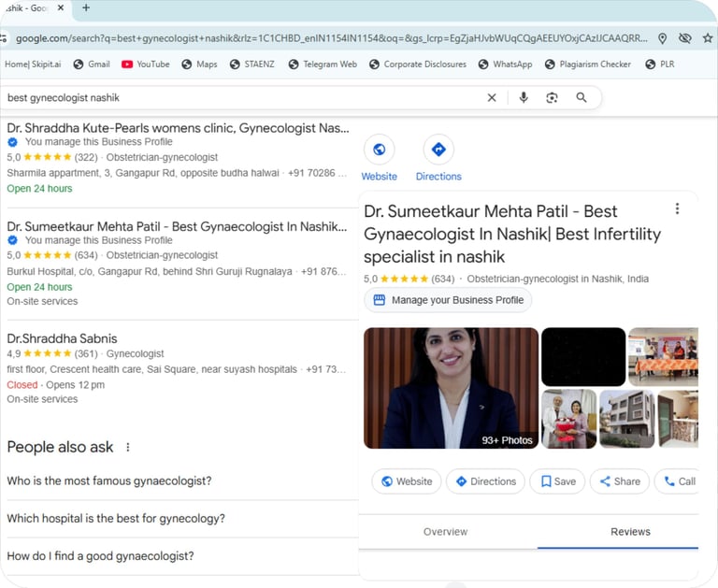
Task: Share the business with Share button
Action: [x=620, y=481]
